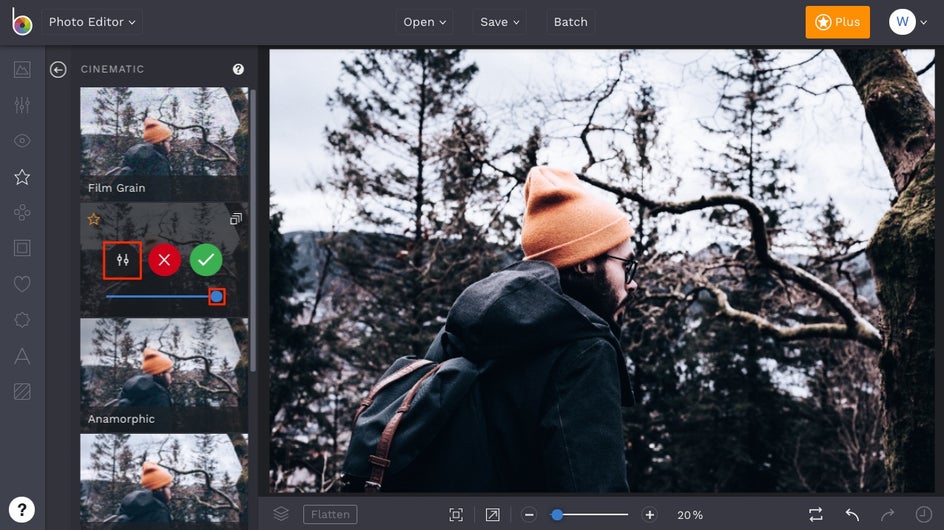
Task: Open the Graphics heart sidebar tool
Action: coord(22,284)
